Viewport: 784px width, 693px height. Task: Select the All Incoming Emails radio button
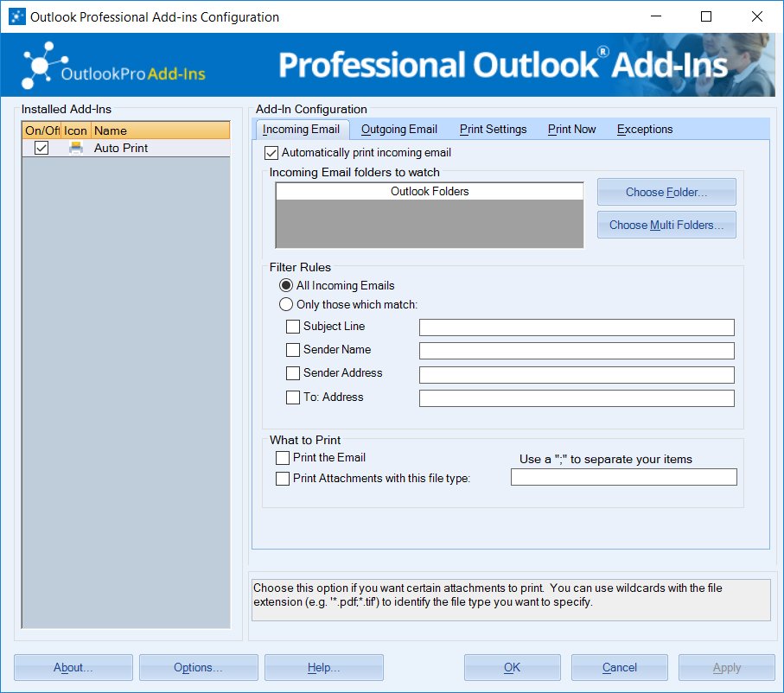pyautogui.click(x=286, y=285)
